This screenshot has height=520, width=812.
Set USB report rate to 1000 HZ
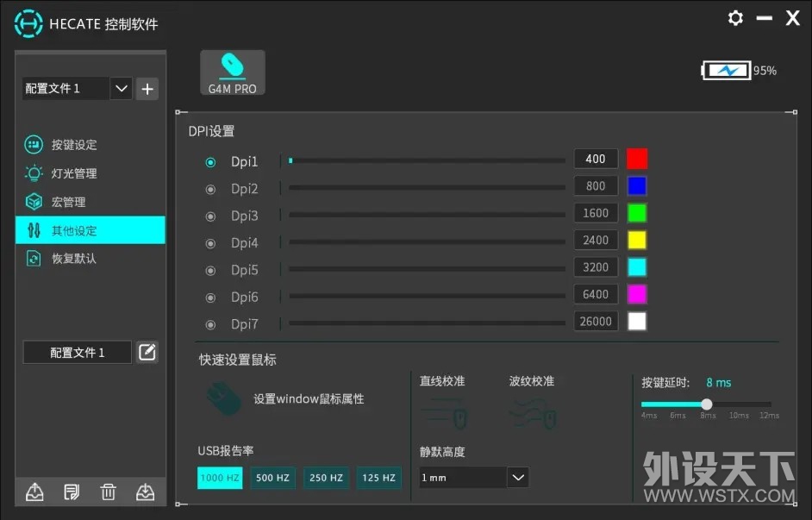(220, 478)
